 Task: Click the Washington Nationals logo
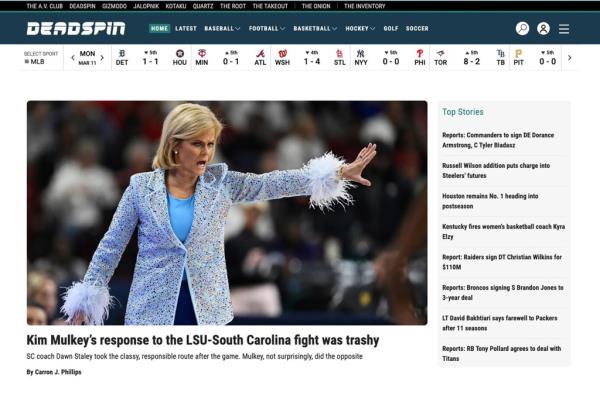tap(282, 54)
